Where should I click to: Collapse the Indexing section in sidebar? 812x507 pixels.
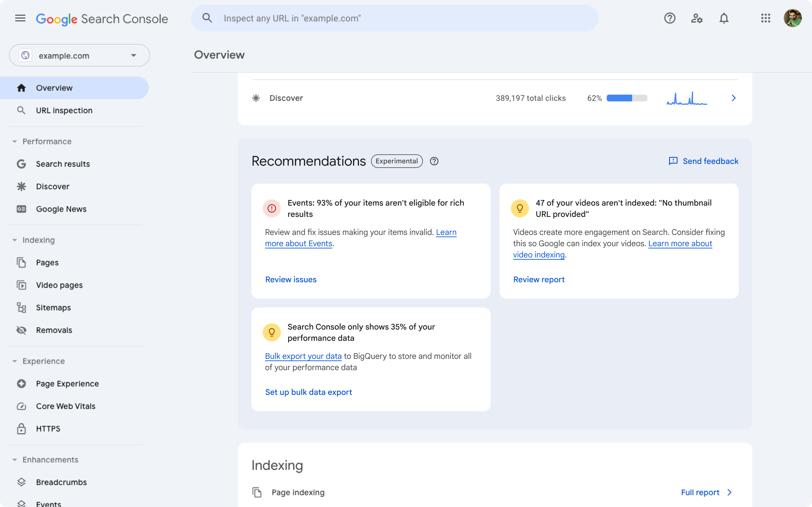pyautogui.click(x=14, y=240)
